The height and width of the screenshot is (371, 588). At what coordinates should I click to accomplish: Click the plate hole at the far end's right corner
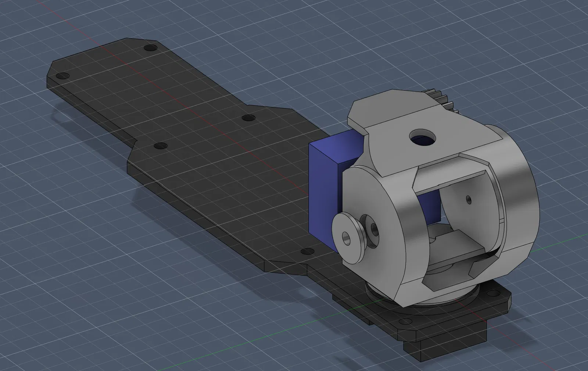click(150, 48)
